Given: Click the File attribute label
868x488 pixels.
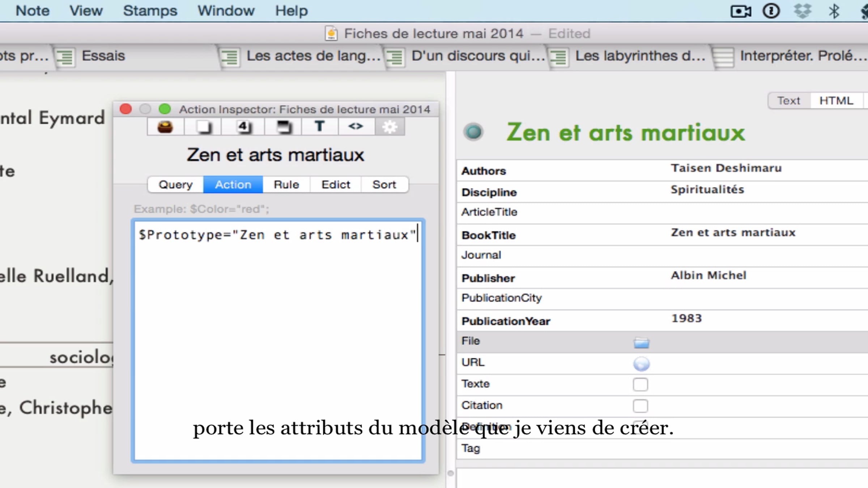Looking at the screenshot, I should [x=471, y=341].
